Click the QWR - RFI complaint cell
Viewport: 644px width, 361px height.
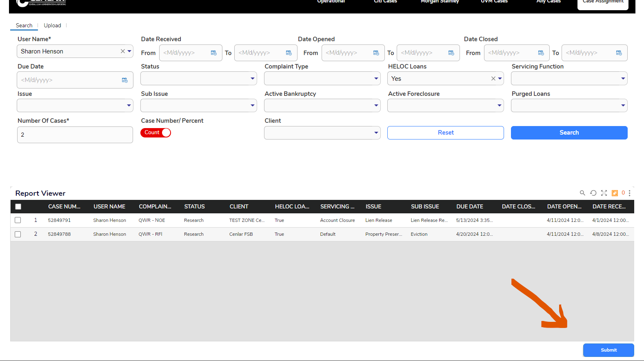(150, 234)
